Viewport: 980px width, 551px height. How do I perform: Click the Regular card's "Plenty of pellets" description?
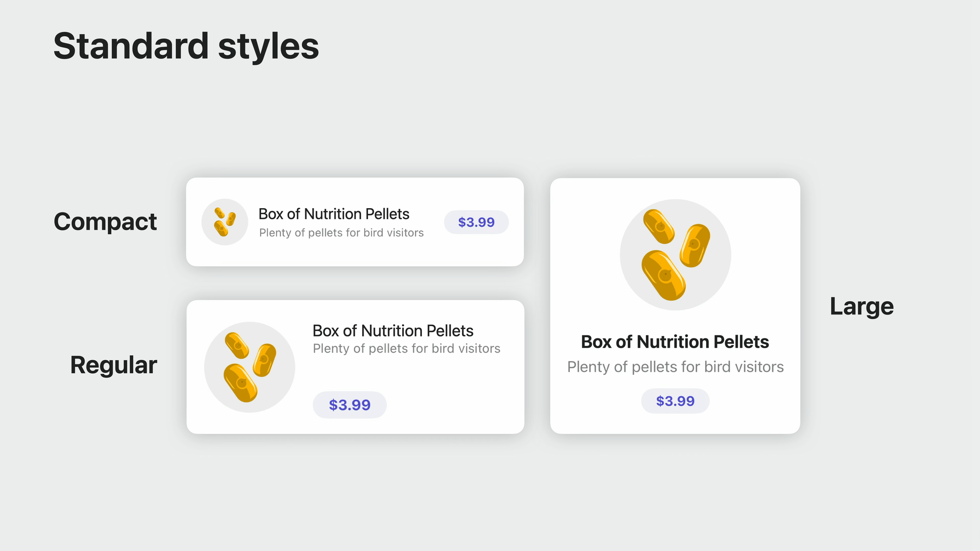click(406, 349)
